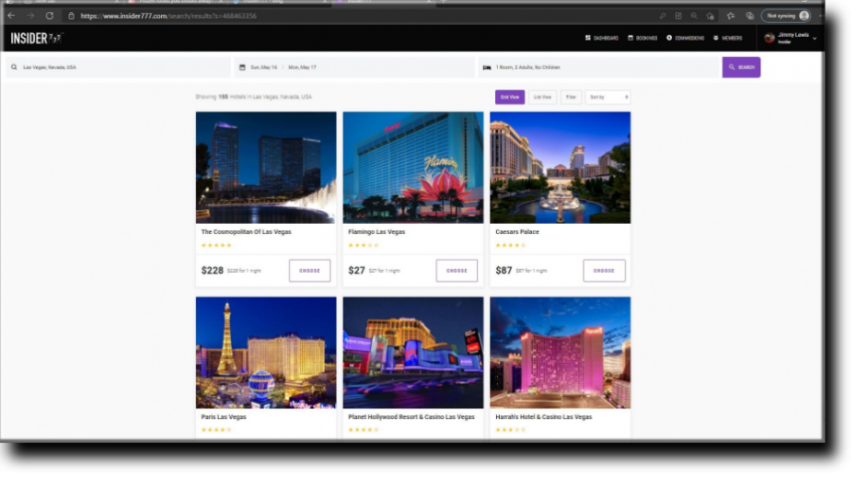Click the Showing 155 Hotels results text
This screenshot has height=490, width=868.
[x=253, y=97]
